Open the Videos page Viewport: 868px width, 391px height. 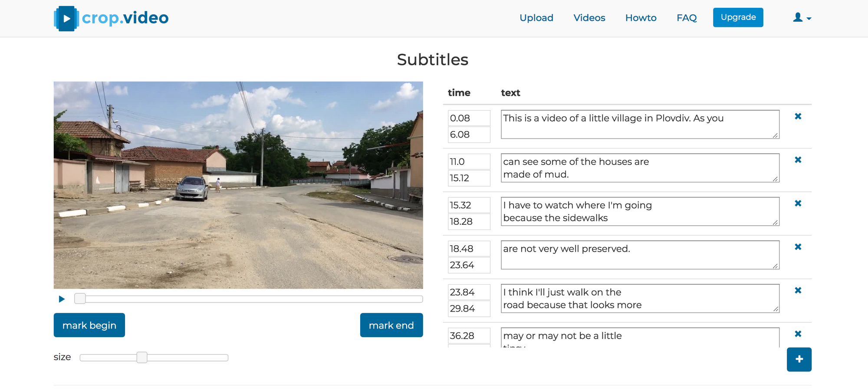point(589,18)
